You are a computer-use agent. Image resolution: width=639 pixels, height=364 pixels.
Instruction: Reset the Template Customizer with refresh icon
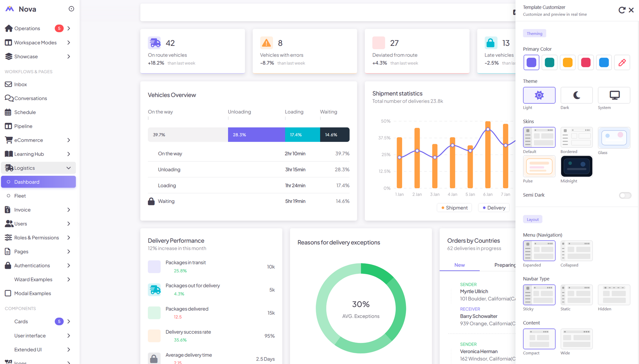pyautogui.click(x=622, y=10)
